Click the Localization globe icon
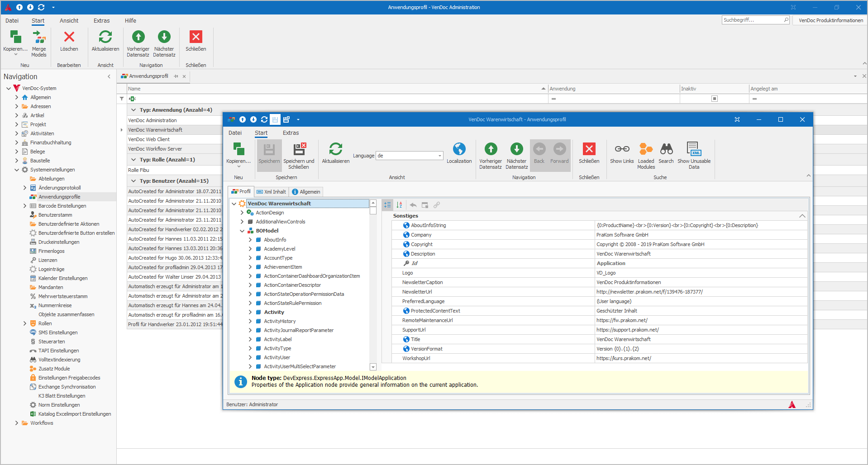868x465 pixels. tap(459, 149)
